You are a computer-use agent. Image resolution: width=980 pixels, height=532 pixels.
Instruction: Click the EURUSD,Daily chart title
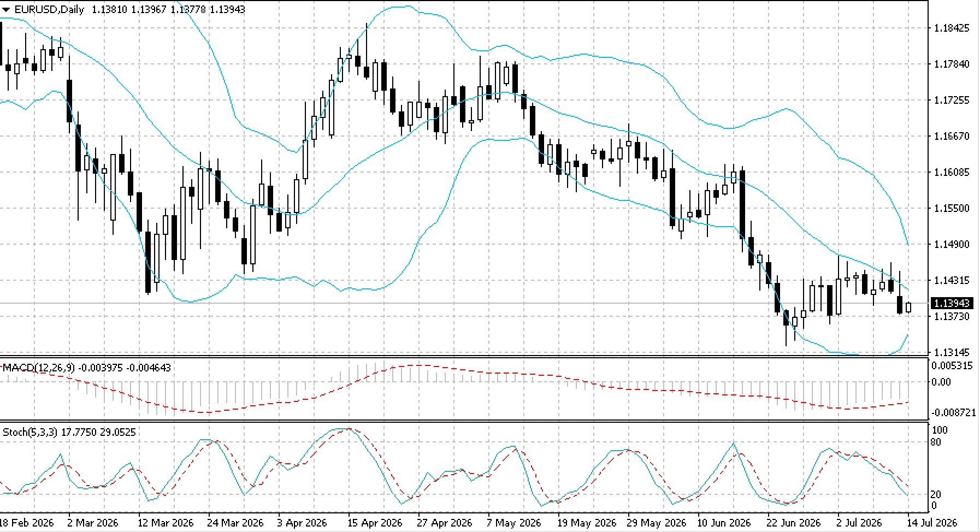(x=49, y=9)
